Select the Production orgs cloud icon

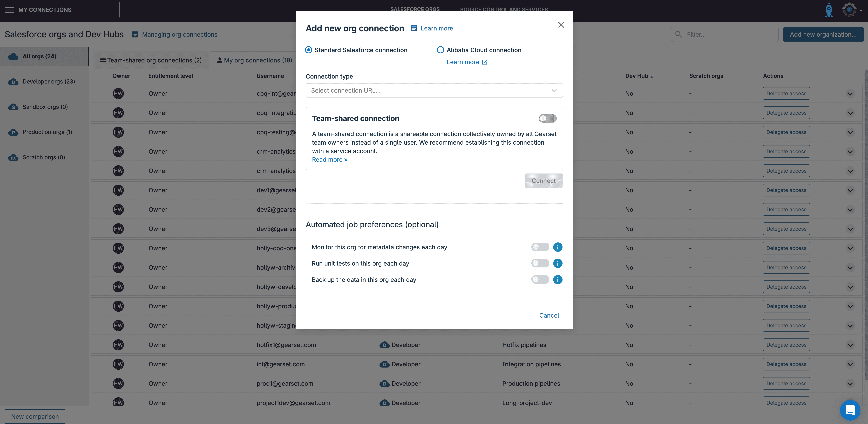click(13, 132)
